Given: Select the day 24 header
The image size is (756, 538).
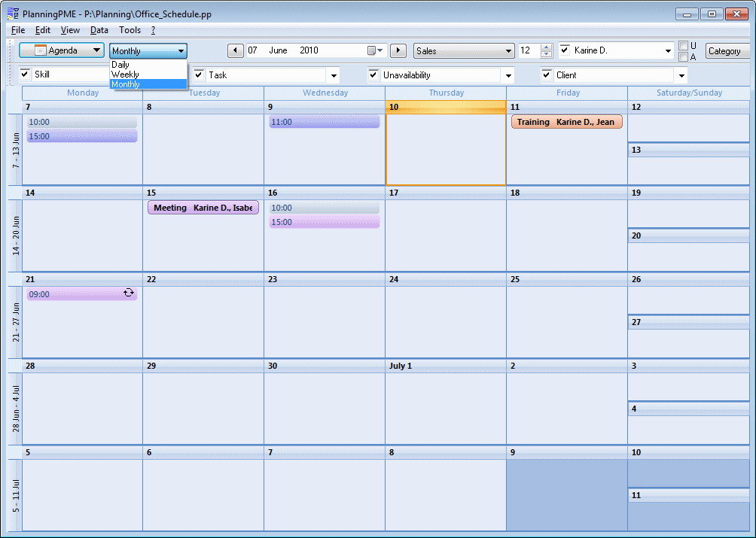Looking at the screenshot, I should [x=446, y=279].
